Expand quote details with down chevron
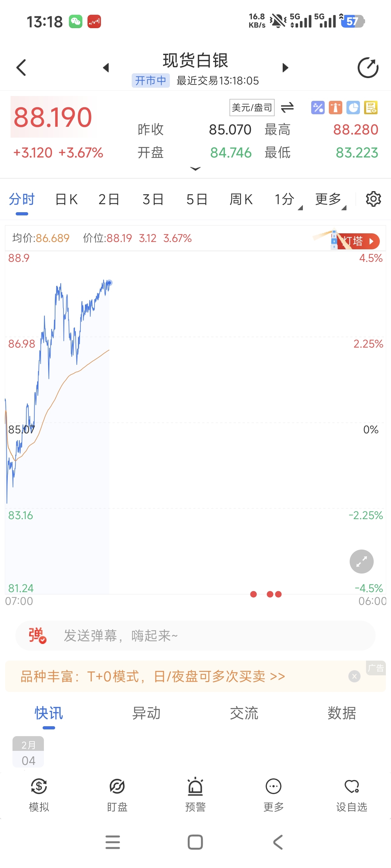The image size is (391, 868). (x=195, y=168)
